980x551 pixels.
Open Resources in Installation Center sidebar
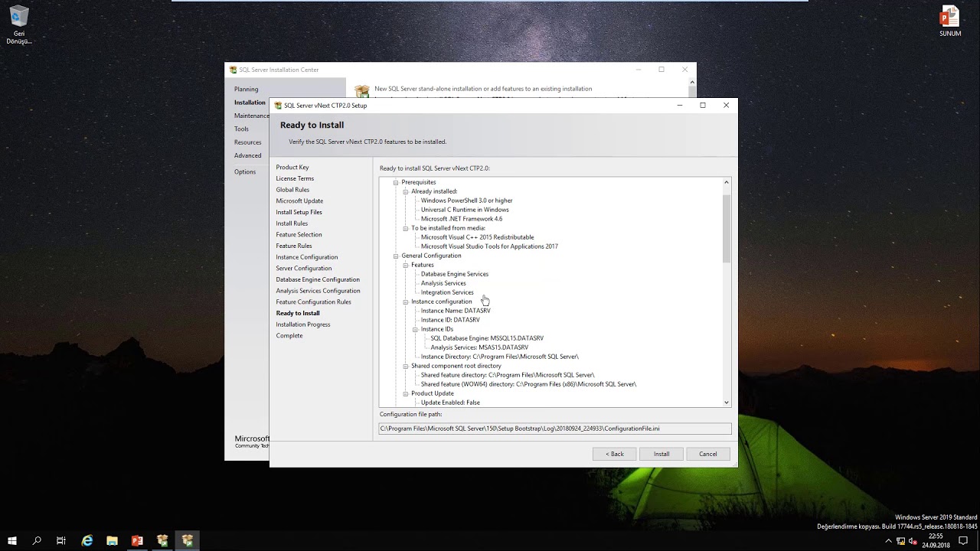[x=247, y=142]
